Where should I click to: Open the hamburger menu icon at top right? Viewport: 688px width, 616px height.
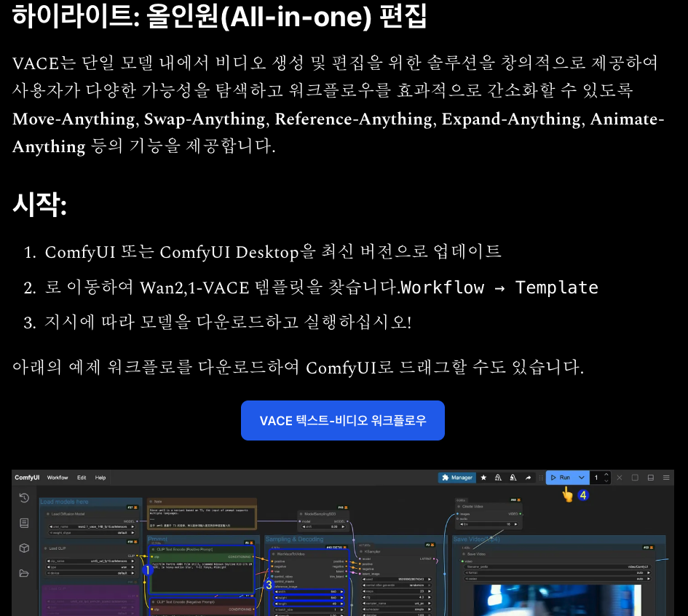(665, 478)
